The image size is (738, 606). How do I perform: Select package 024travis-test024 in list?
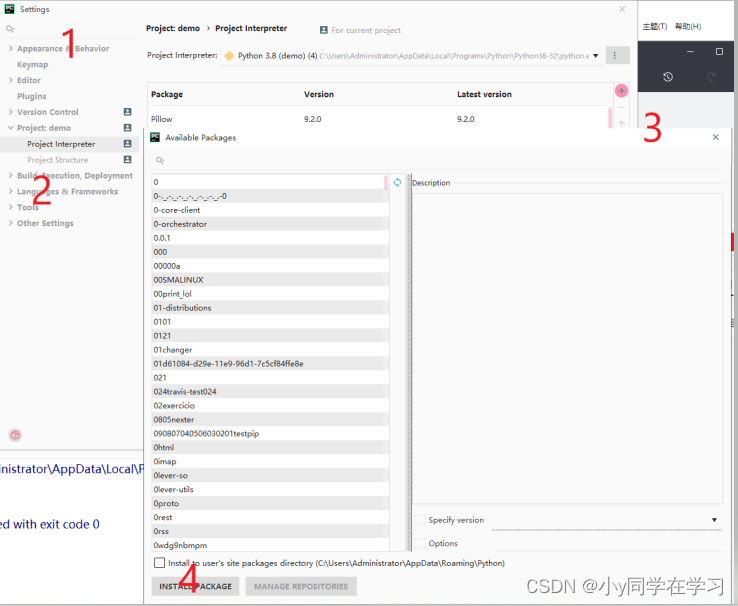pyautogui.click(x=270, y=391)
